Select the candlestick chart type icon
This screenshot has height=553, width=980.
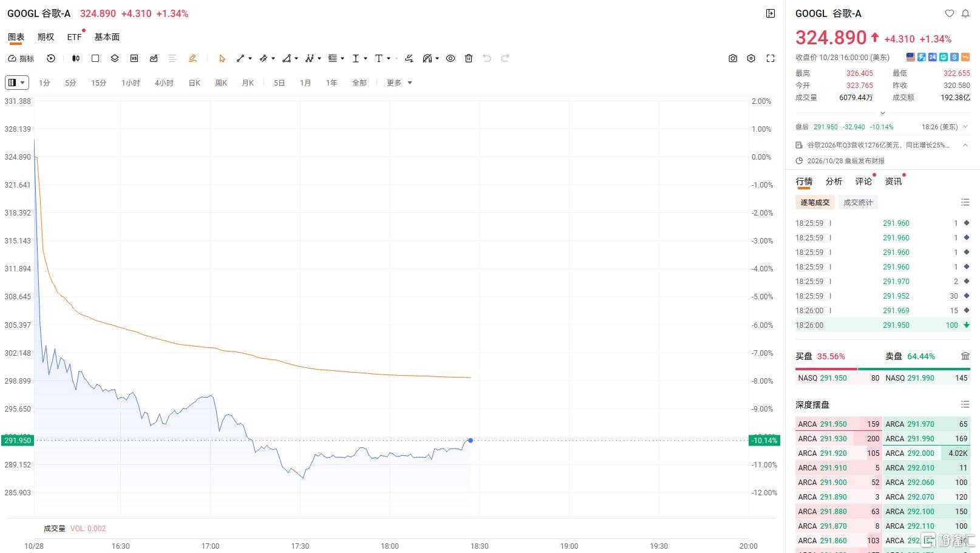(76, 58)
